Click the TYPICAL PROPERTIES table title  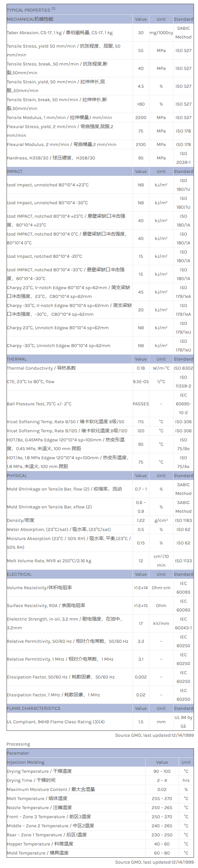[x=31, y=10]
